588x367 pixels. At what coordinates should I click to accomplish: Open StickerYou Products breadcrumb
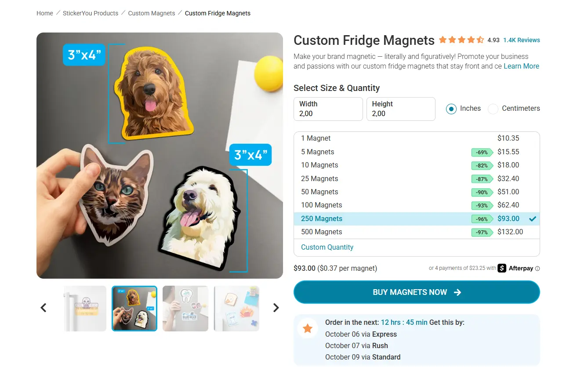[91, 13]
